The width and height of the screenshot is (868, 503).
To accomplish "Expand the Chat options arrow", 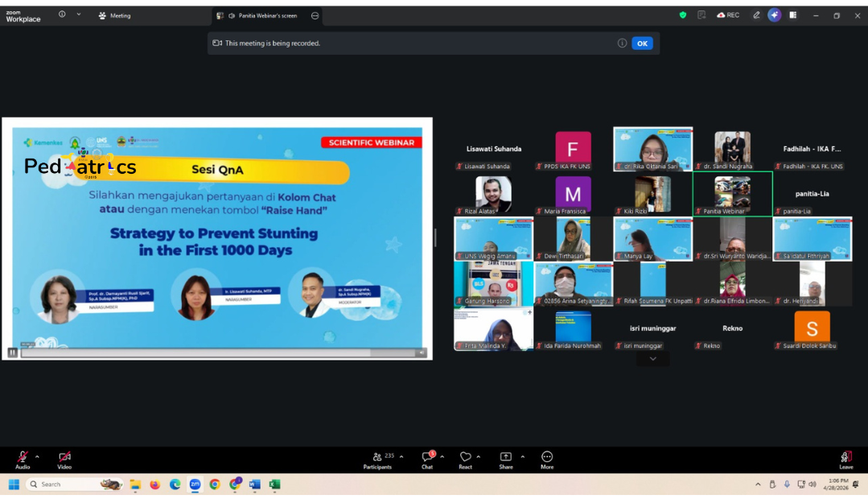I will point(442,456).
